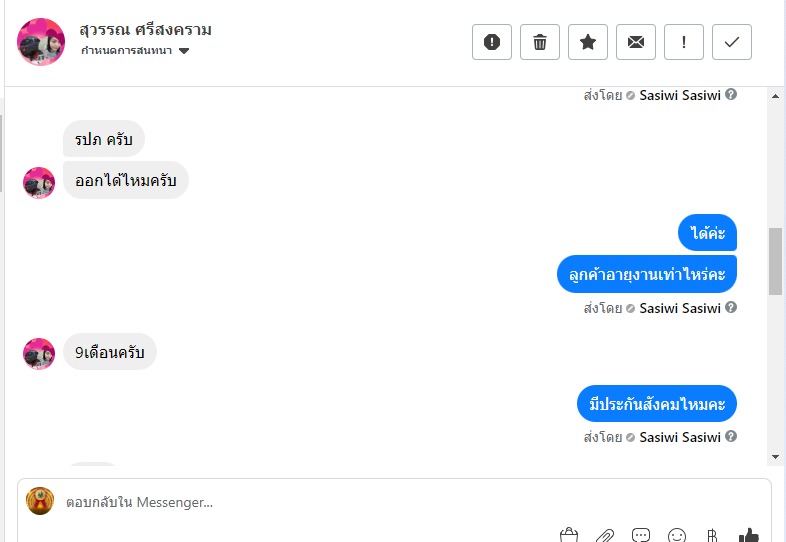
Task: Delete the conversation with the trash icon
Action: pos(540,42)
